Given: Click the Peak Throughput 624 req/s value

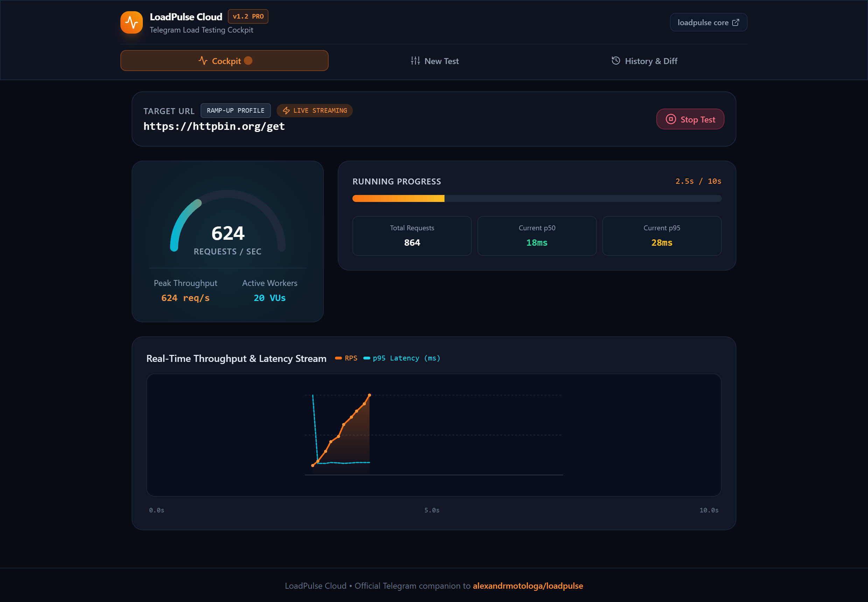Looking at the screenshot, I should [185, 298].
